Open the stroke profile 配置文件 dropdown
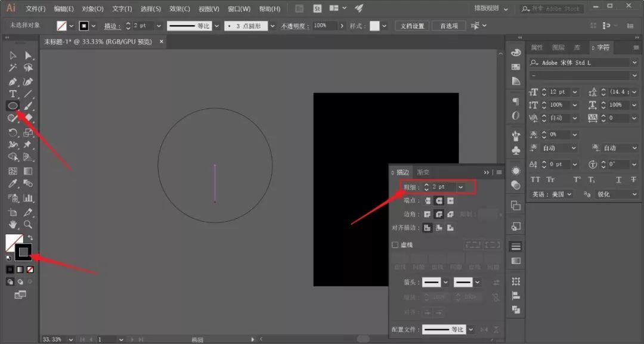This screenshot has height=344, width=644. point(470,330)
